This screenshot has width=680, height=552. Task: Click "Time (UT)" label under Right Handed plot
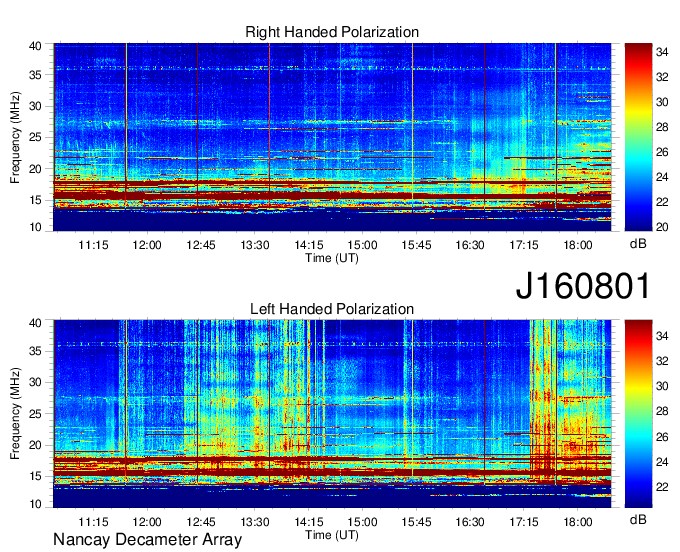pyautogui.click(x=332, y=258)
